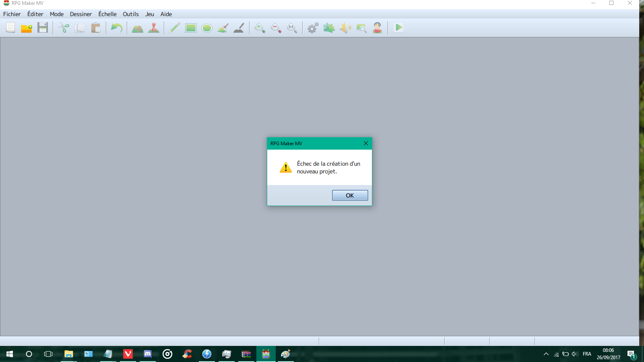The image size is (644, 362).
Task: Click the Copy icon in toolbar
Action: [80, 28]
